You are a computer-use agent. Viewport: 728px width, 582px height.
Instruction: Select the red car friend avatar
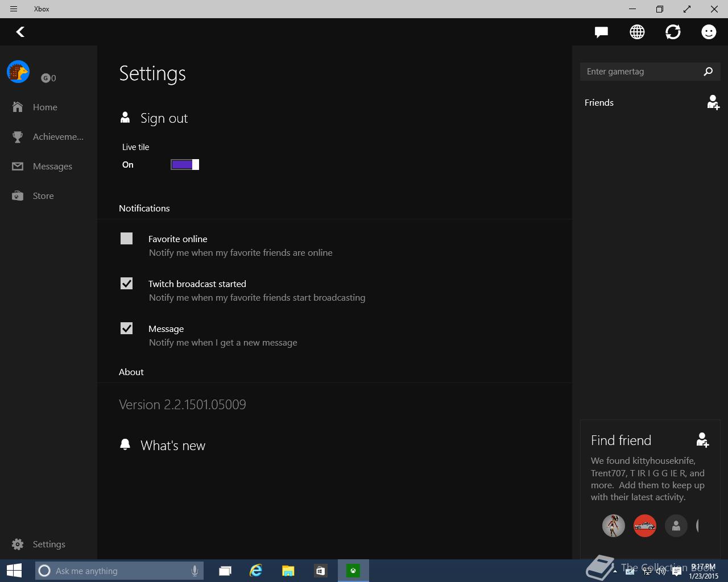tap(645, 526)
